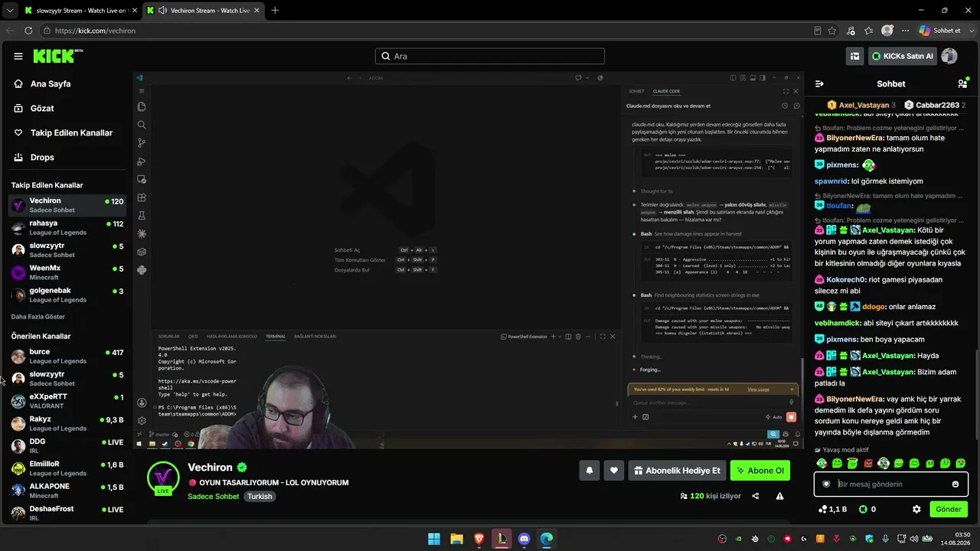This screenshot has width=980, height=551.
Task: Click the Abonelik Hediye Et button
Action: tap(677, 471)
